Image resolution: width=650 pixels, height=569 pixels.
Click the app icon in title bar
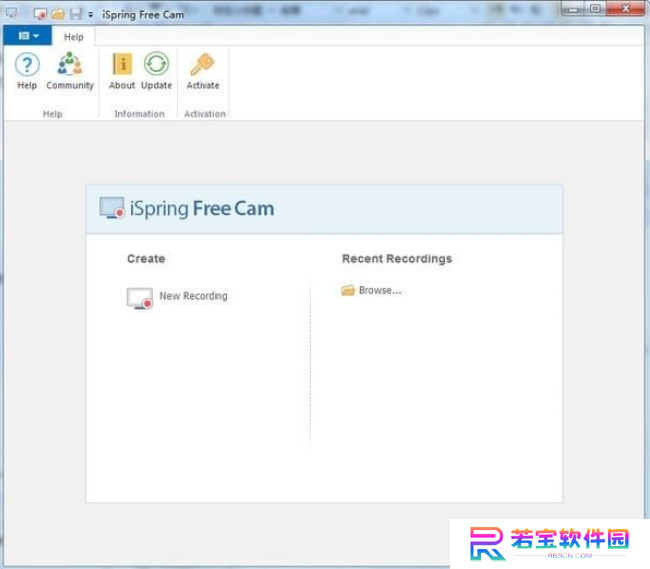click(x=12, y=13)
